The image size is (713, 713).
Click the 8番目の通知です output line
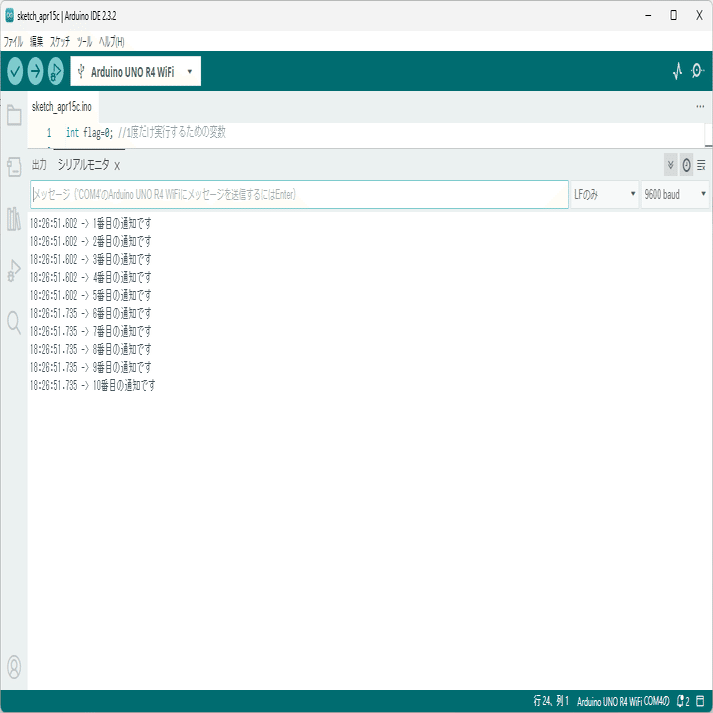90,349
